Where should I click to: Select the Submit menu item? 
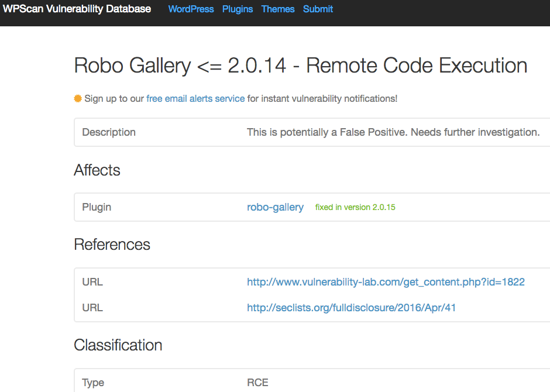tap(318, 9)
